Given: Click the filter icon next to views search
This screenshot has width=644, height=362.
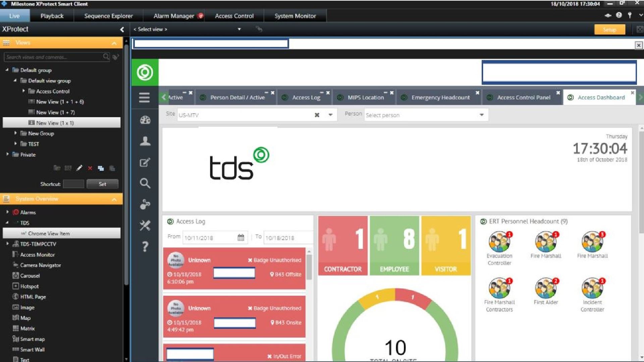Looking at the screenshot, I should 116,57.
